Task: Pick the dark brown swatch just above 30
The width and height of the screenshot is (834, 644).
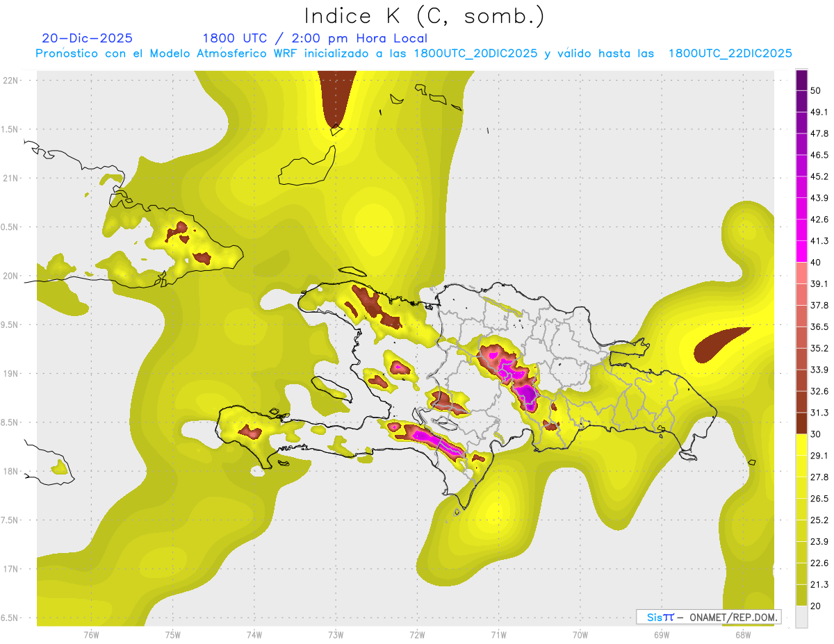Action: point(801,423)
